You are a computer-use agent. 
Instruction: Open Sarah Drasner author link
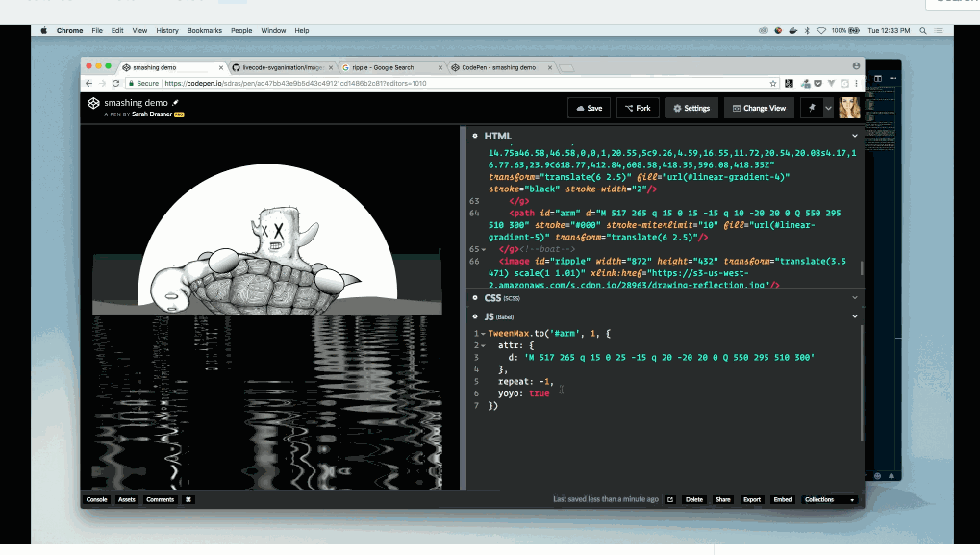tap(152, 114)
